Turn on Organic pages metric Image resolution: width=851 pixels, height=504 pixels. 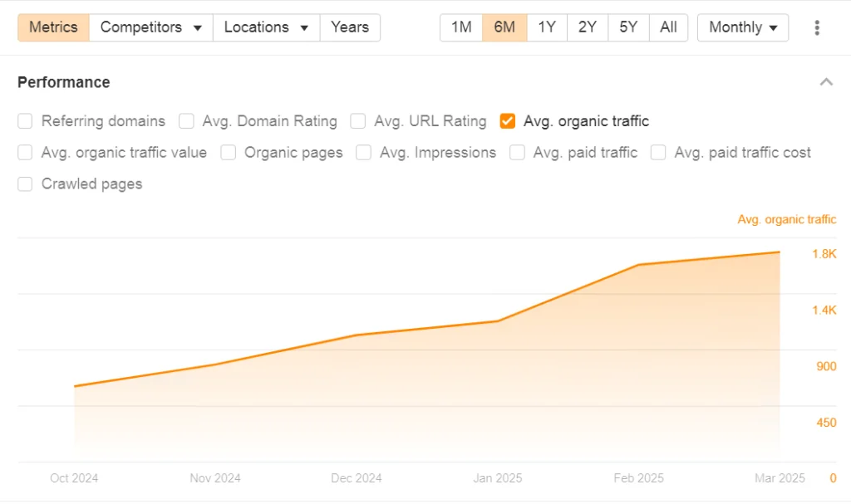click(229, 153)
